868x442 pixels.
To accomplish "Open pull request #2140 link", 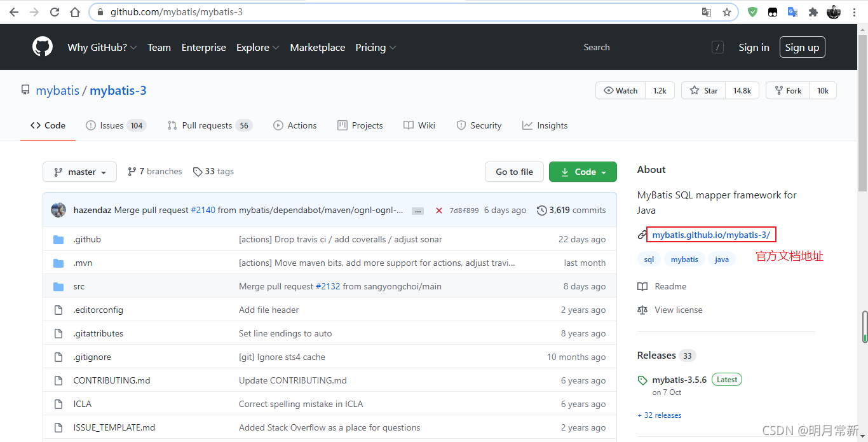I will 203,210.
